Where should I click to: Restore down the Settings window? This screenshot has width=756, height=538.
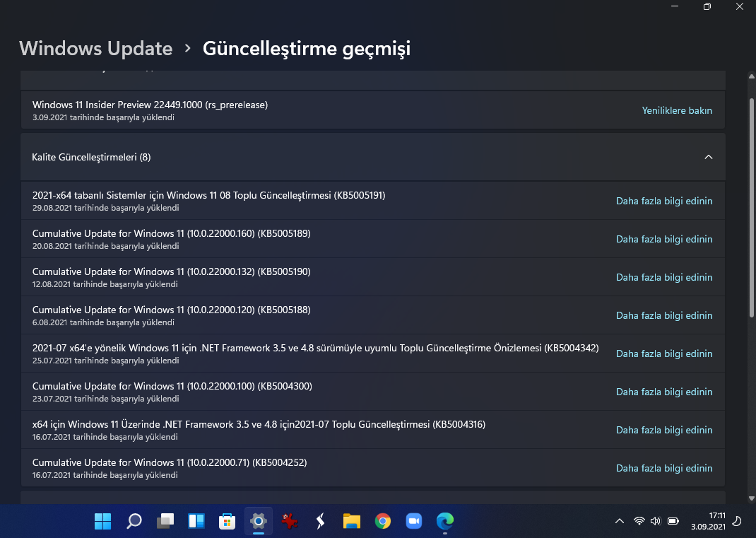coord(707,6)
